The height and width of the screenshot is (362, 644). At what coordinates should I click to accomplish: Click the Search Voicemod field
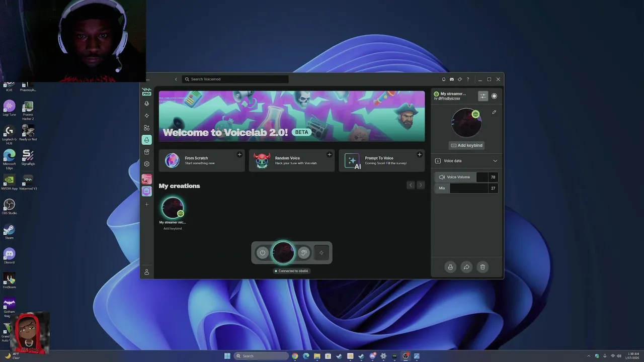tap(235, 79)
